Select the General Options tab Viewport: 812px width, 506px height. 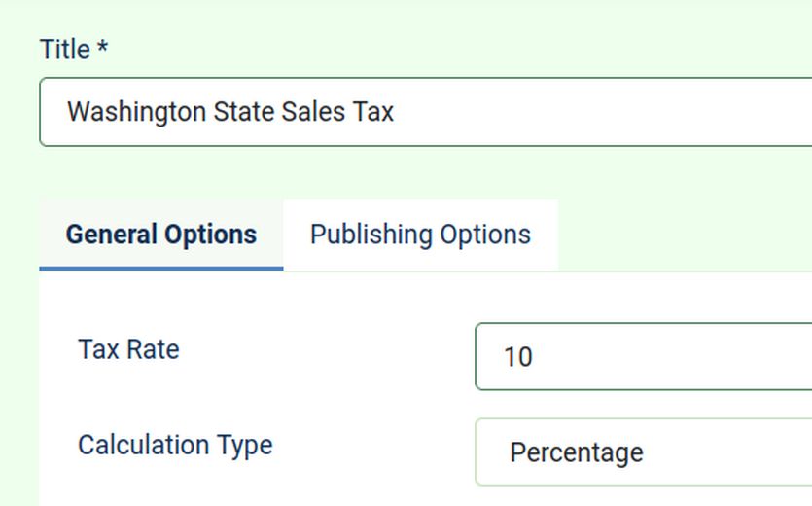pyautogui.click(x=161, y=235)
